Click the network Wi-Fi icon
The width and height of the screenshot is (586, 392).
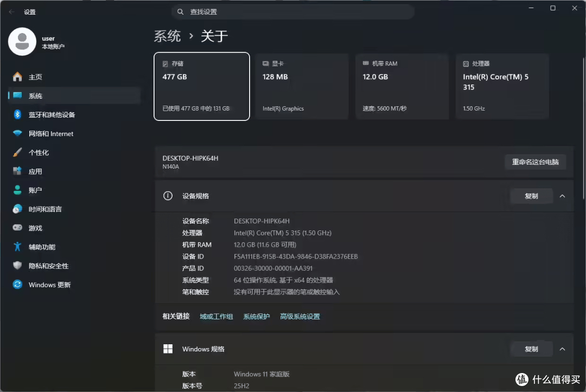17,133
